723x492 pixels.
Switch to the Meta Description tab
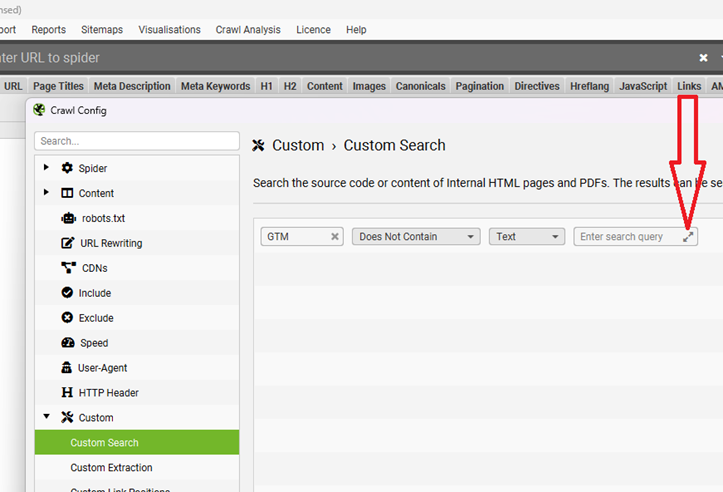point(132,86)
